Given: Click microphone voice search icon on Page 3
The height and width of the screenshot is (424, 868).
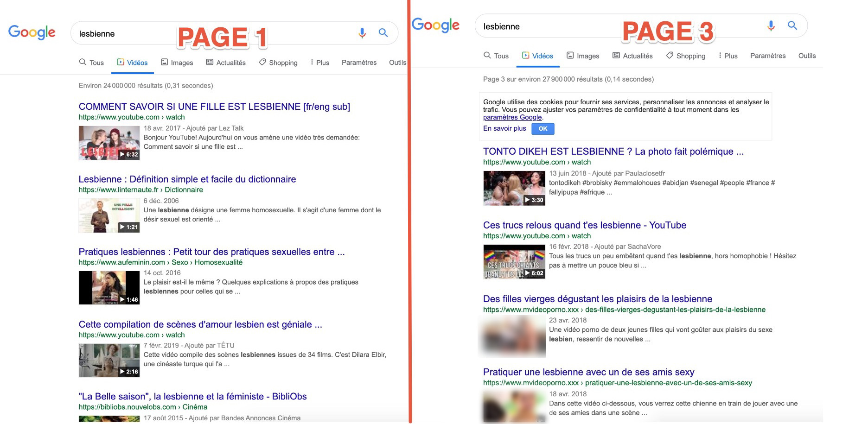Looking at the screenshot, I should [771, 25].
